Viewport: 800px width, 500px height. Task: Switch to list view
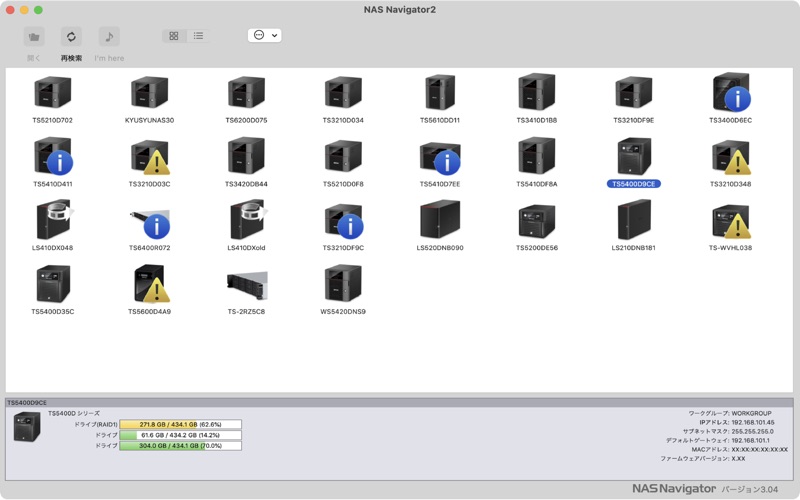point(198,36)
